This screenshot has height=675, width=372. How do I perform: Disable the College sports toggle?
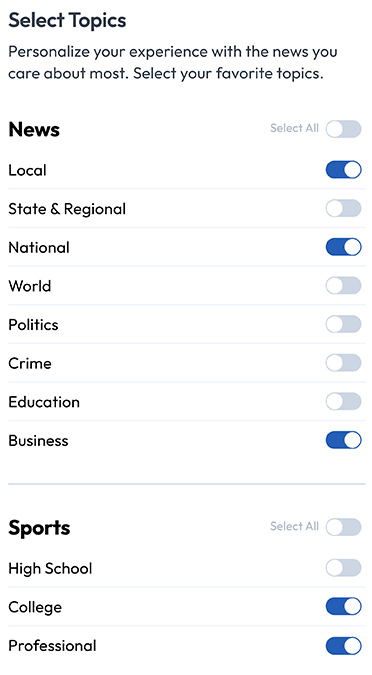[343, 607]
